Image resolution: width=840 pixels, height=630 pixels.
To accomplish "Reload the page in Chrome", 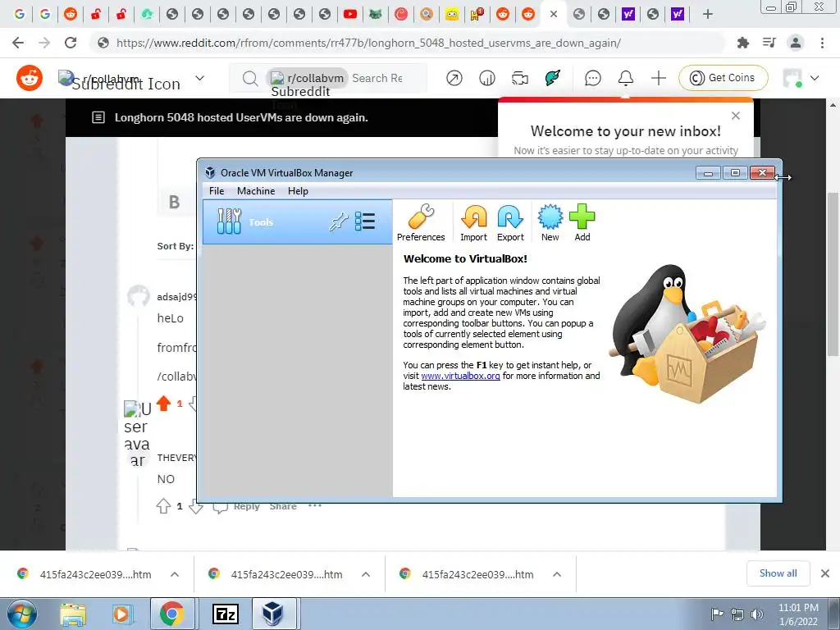I will click(71, 43).
